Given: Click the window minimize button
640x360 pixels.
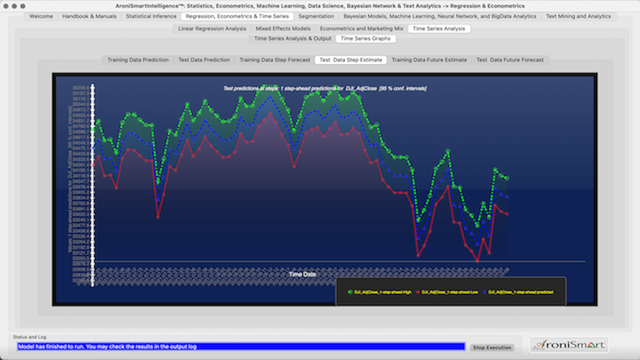Looking at the screenshot, I should coord(14,6).
